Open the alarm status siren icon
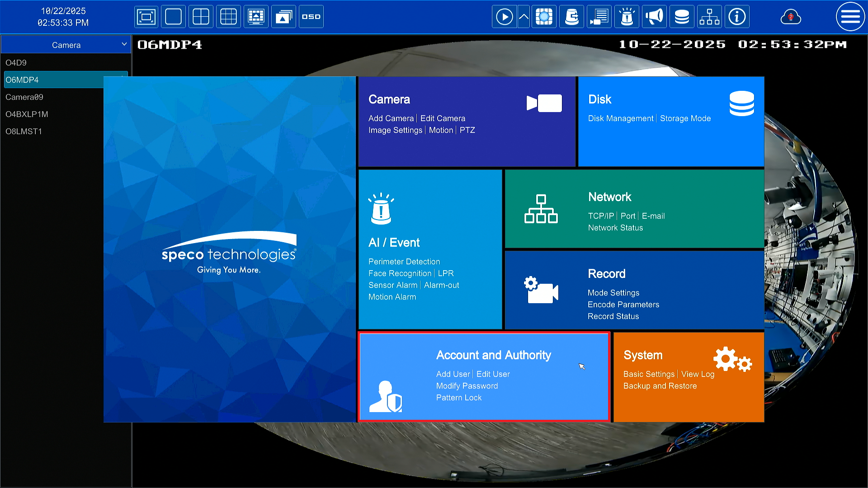This screenshot has height=488, width=868. click(627, 17)
